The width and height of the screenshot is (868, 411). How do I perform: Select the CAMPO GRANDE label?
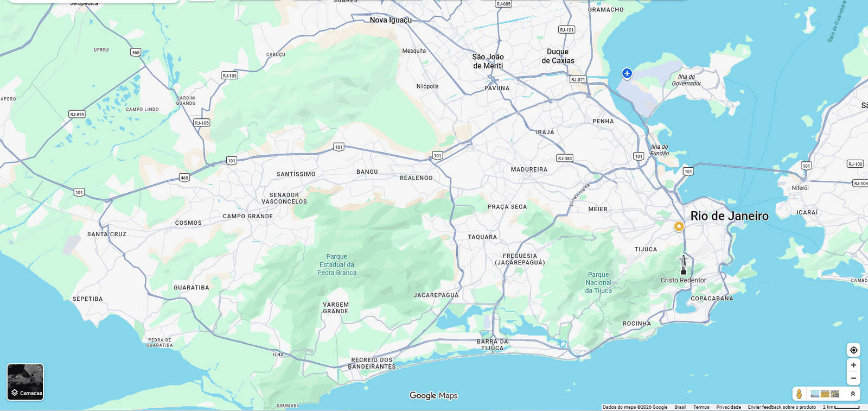pos(248,216)
